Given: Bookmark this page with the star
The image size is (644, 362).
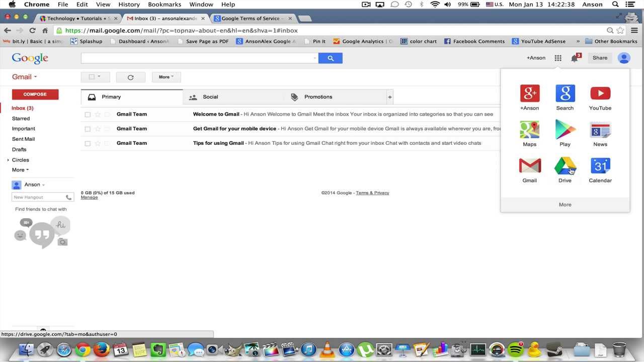Looking at the screenshot, I should [x=620, y=30].
